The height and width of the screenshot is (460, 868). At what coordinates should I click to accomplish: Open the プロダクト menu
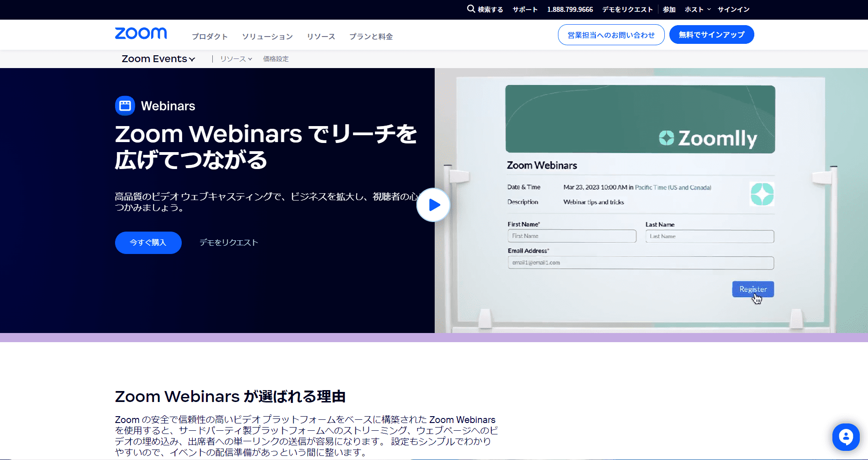[210, 37]
